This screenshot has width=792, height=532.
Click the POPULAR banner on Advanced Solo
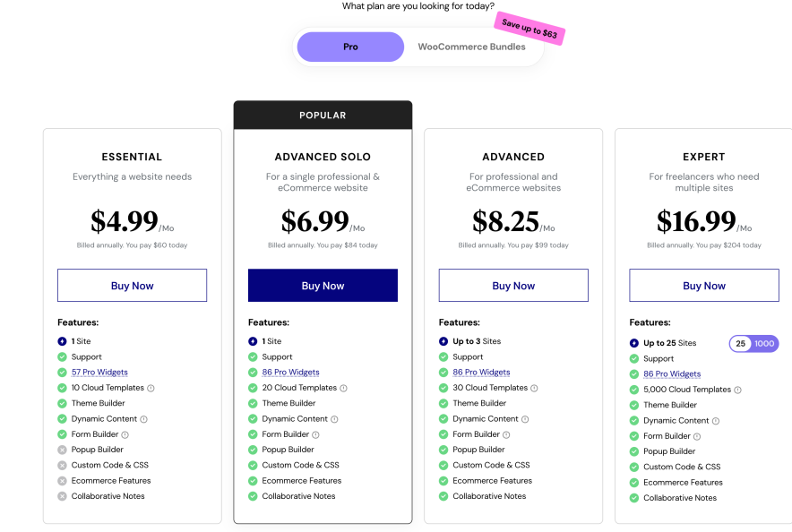[323, 115]
